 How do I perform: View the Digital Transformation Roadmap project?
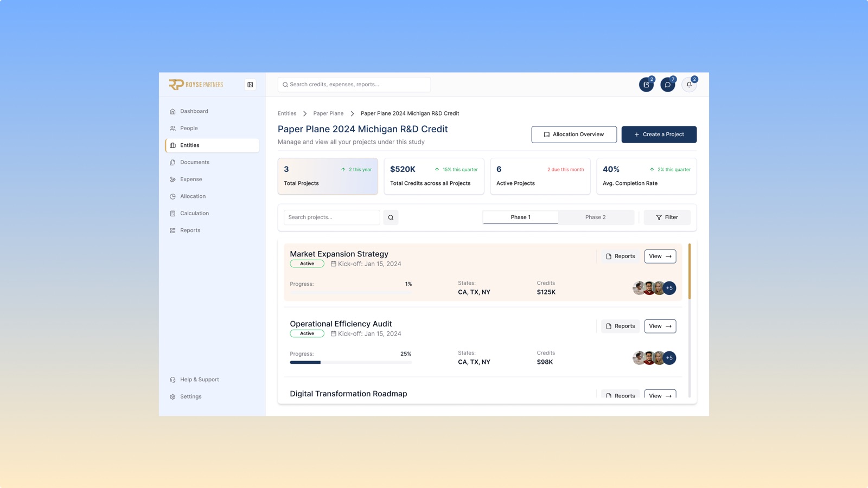[x=660, y=395]
